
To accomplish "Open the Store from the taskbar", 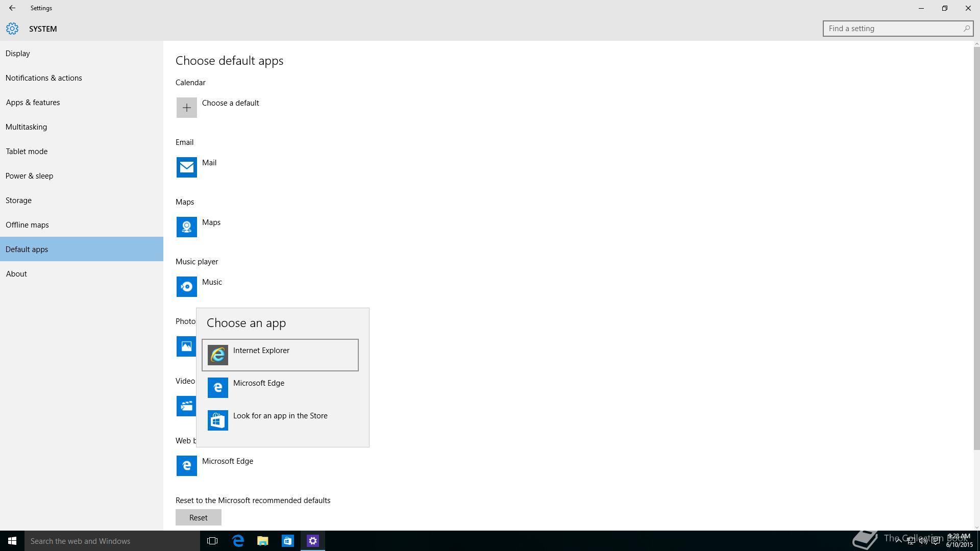I will click(x=288, y=541).
